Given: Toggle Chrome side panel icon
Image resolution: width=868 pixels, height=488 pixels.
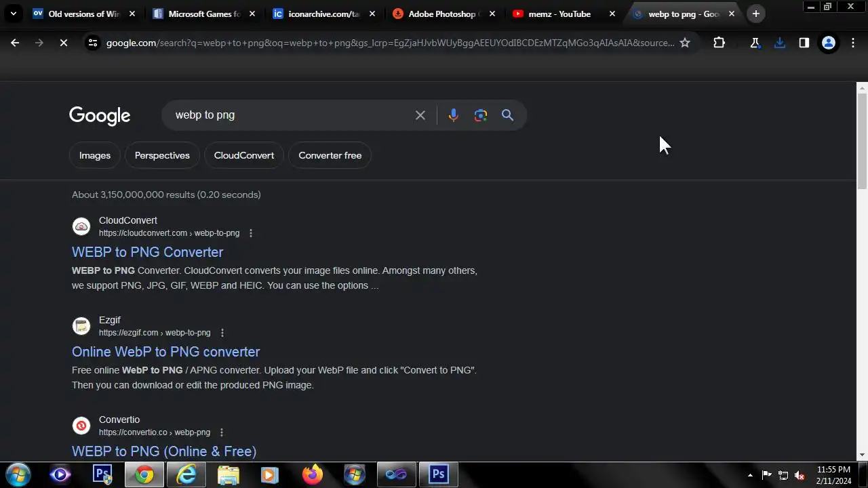Looking at the screenshot, I should 804,43.
